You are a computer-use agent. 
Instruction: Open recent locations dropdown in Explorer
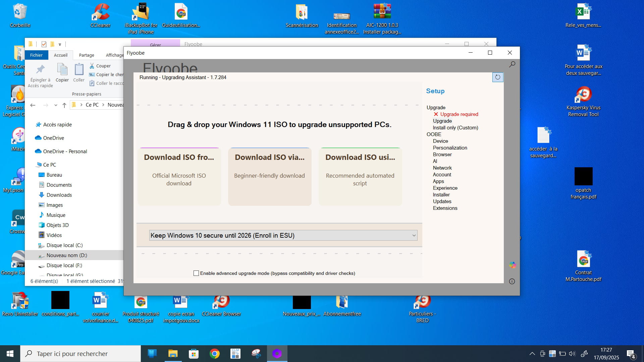[56, 105]
